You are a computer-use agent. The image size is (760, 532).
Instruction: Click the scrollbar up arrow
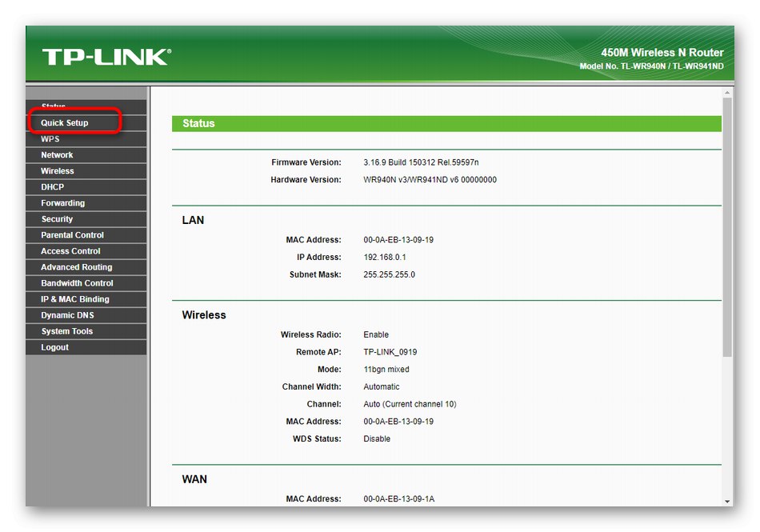726,91
